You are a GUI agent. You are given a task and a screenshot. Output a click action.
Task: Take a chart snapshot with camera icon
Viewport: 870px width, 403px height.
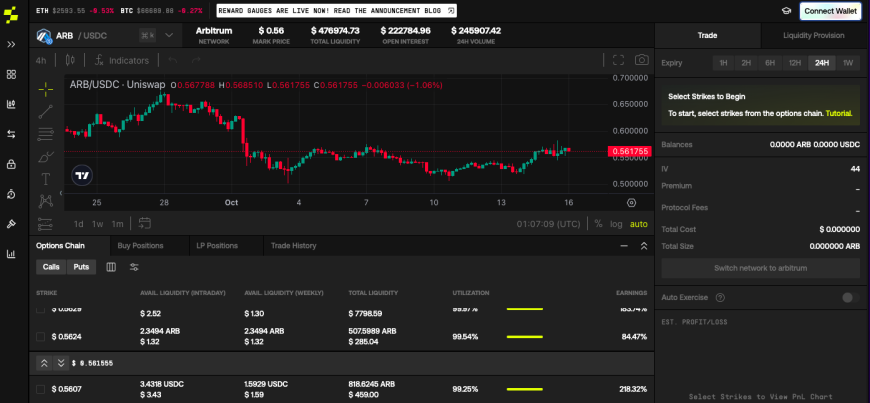(x=641, y=60)
